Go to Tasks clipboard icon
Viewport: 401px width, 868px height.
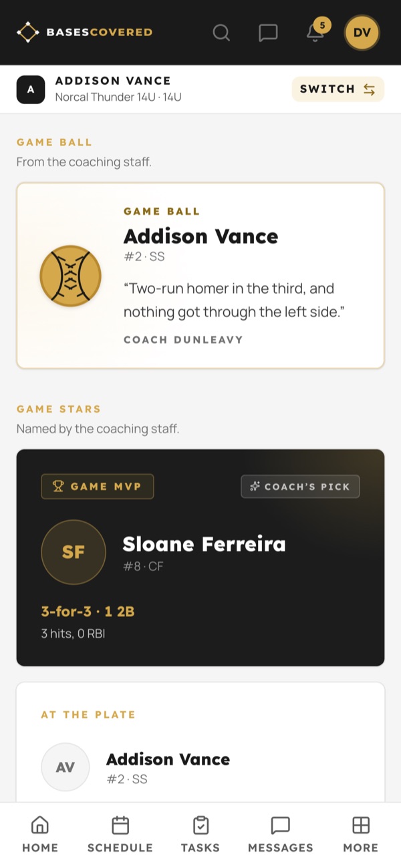click(200, 825)
